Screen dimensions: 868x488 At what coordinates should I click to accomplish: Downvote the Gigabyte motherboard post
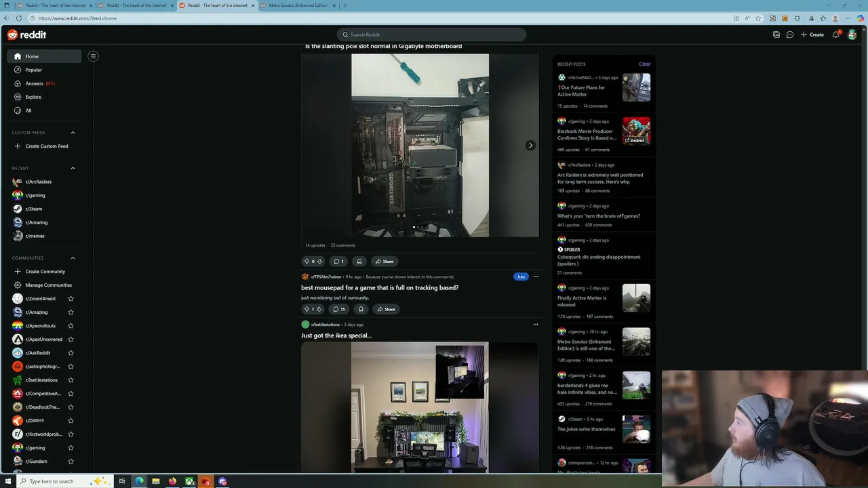tap(319, 261)
